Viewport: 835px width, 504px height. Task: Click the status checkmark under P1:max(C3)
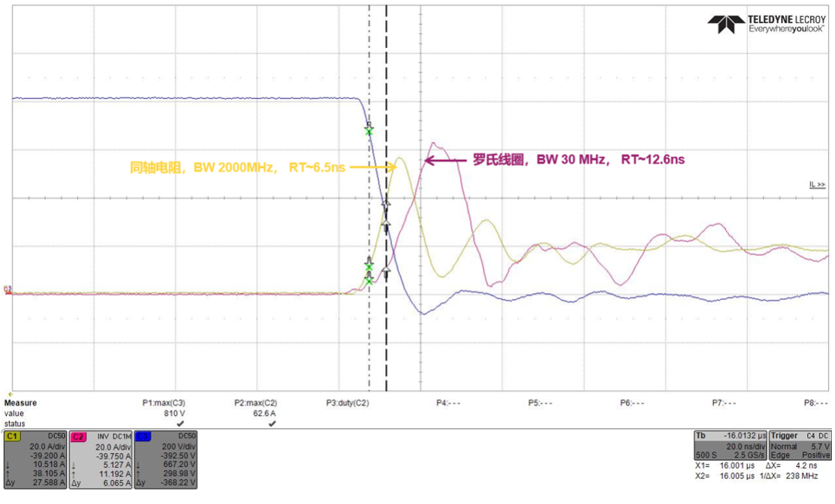[x=180, y=424]
